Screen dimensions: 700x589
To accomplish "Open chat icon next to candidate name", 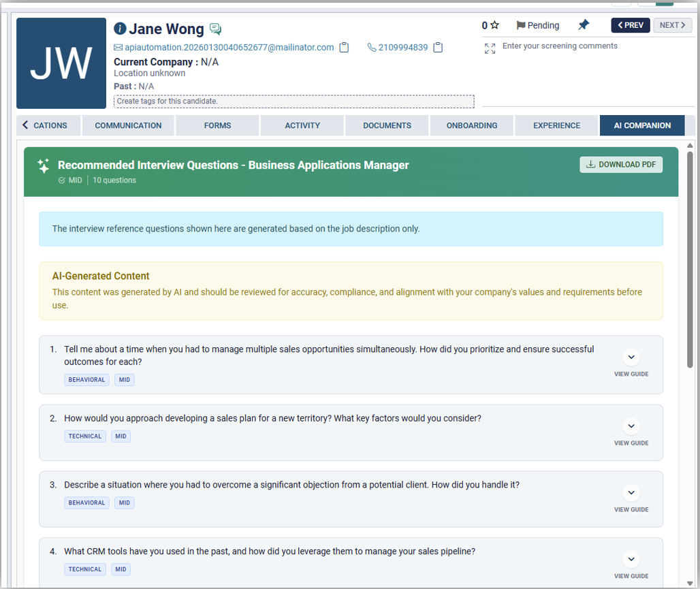I will 215,29.
